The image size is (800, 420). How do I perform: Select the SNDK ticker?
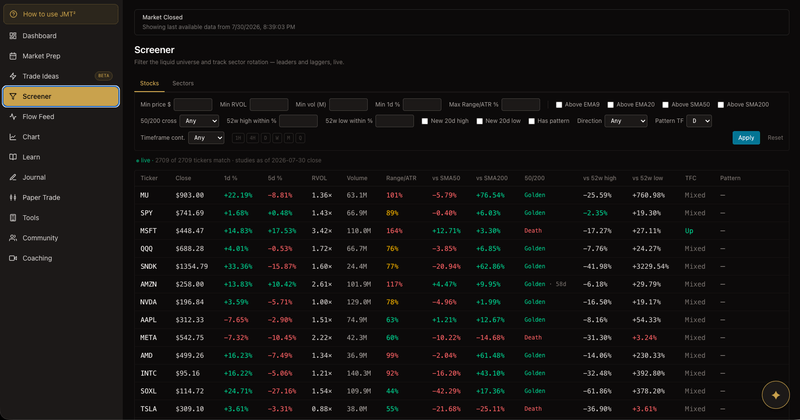[x=148, y=266]
